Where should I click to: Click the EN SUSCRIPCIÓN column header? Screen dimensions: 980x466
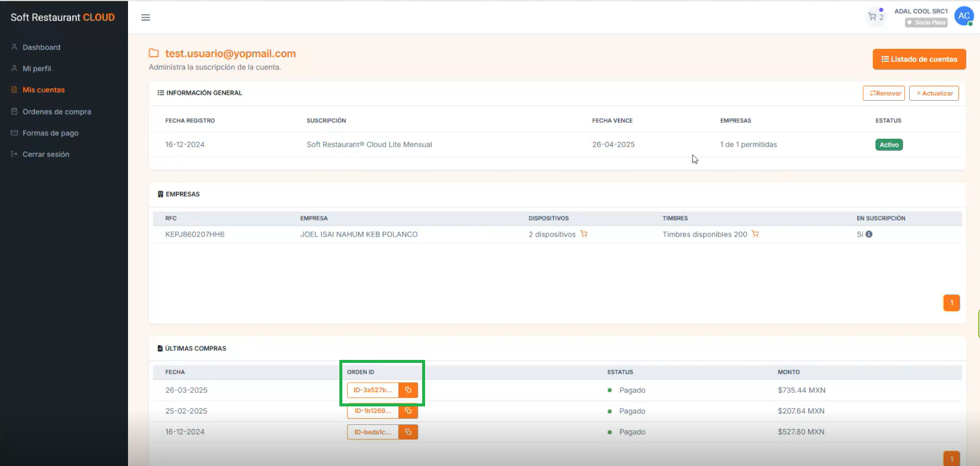coord(881,218)
